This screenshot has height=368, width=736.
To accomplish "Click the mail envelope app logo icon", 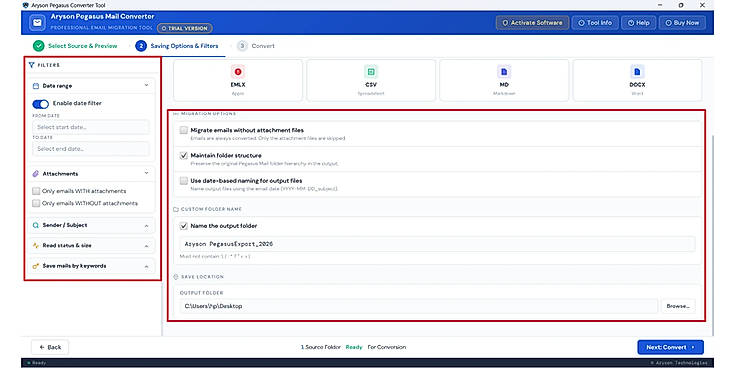I will click(37, 23).
